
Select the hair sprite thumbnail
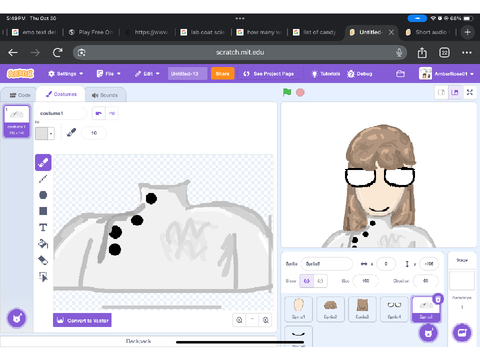click(330, 309)
